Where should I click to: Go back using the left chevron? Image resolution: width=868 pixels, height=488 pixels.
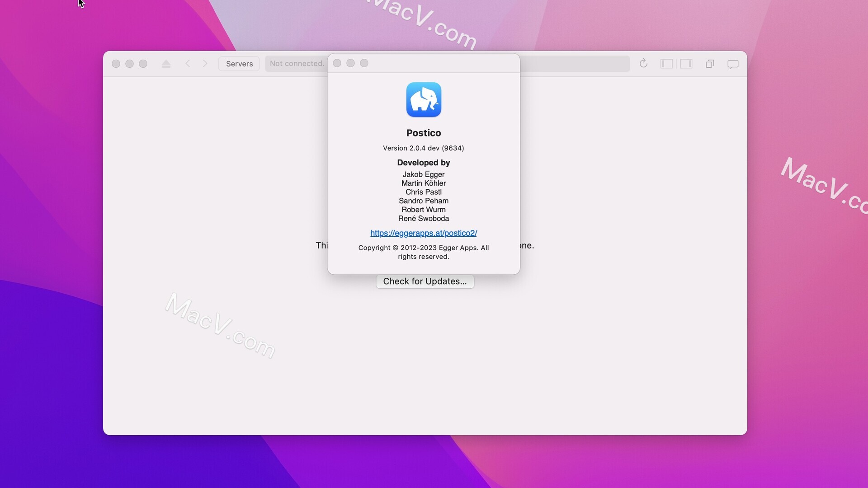tap(188, 64)
